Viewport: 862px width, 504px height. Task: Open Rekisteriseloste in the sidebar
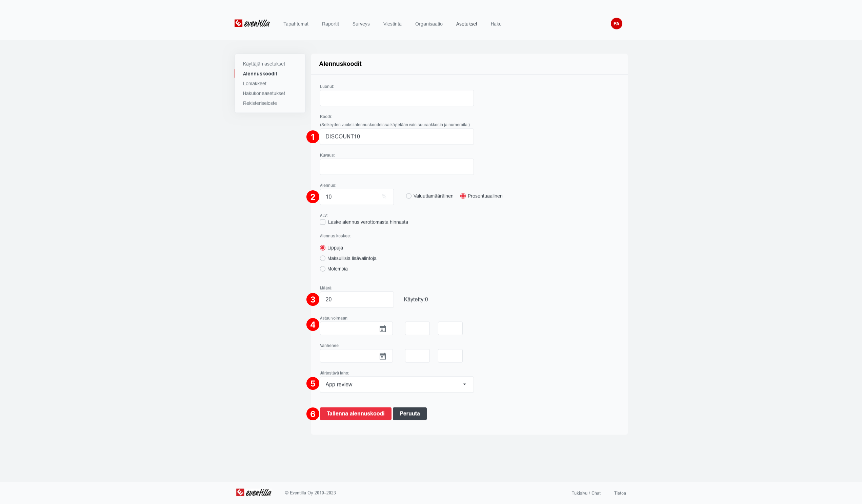[260, 103]
